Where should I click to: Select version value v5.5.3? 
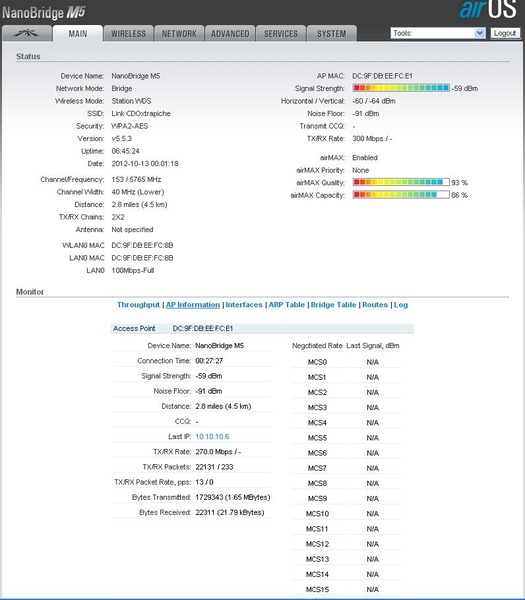coord(122,139)
